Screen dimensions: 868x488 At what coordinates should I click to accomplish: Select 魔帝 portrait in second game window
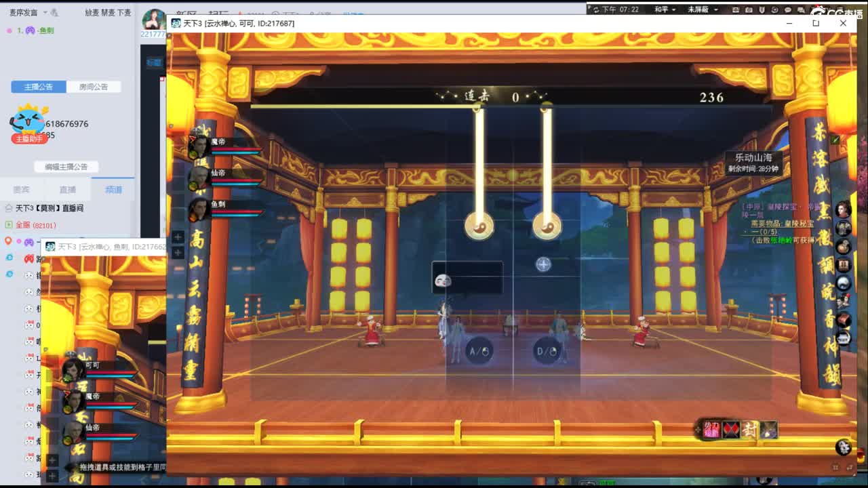[x=73, y=401]
